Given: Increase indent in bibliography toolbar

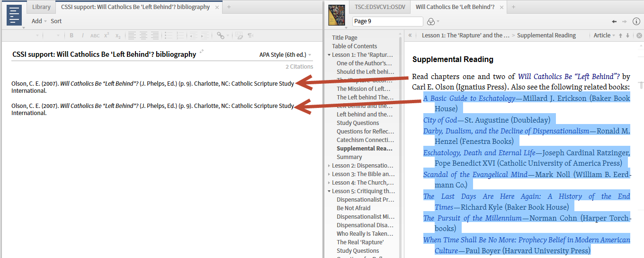Looking at the screenshot, I should [x=206, y=36].
